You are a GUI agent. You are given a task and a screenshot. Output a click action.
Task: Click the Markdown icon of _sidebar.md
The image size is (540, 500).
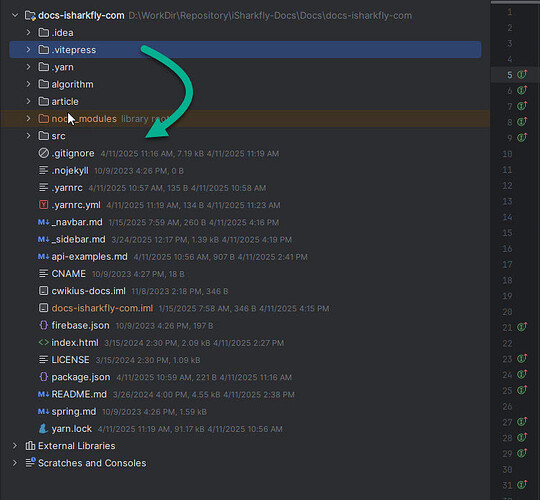[x=43, y=239]
